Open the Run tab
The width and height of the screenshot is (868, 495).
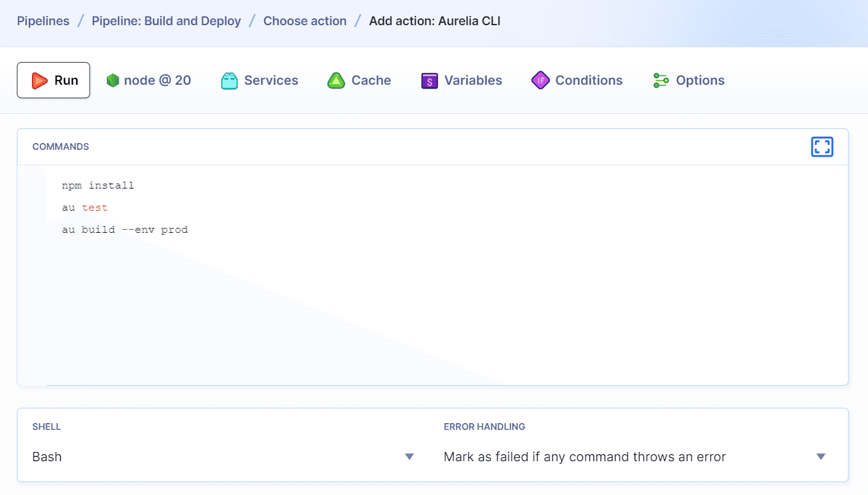(x=53, y=80)
